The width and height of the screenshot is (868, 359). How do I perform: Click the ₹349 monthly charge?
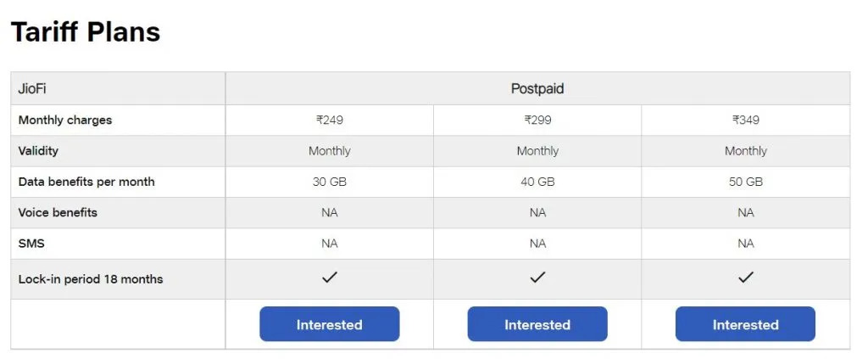(746, 120)
